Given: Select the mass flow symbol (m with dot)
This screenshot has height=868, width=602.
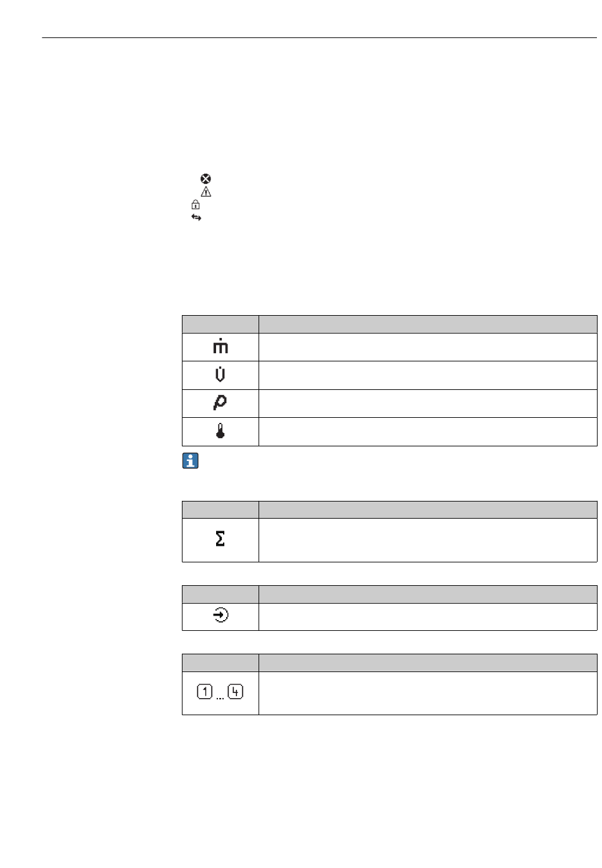Looking at the screenshot, I should pos(221,347).
